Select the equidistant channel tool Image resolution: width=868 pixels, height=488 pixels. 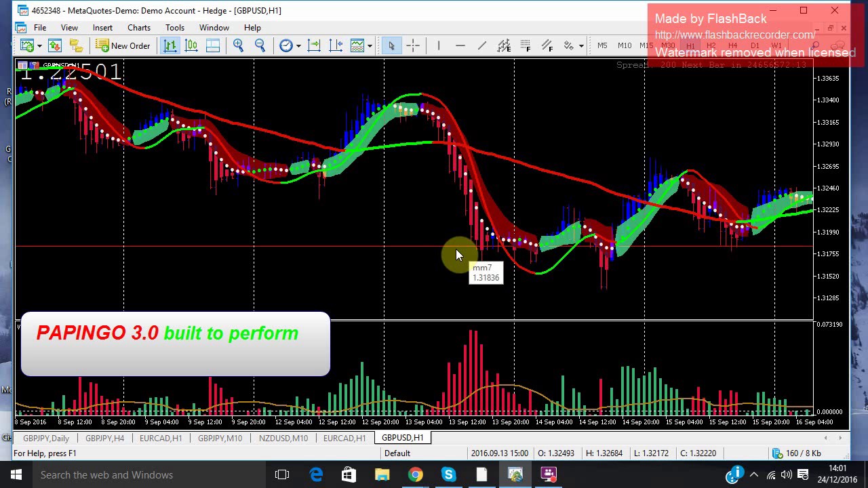[504, 45]
